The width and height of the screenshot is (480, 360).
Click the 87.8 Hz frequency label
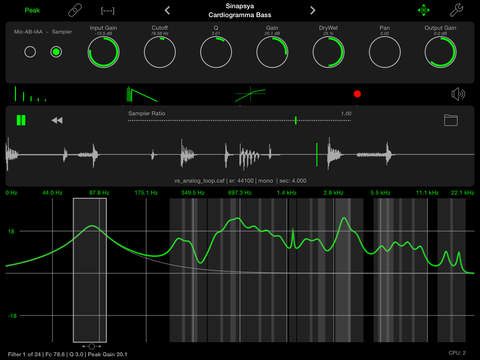pos(99,193)
